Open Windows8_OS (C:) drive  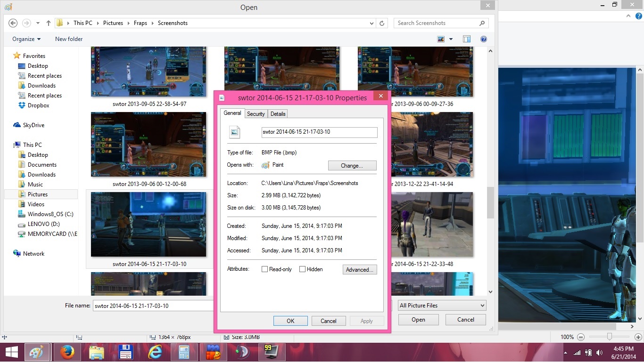tap(45, 214)
